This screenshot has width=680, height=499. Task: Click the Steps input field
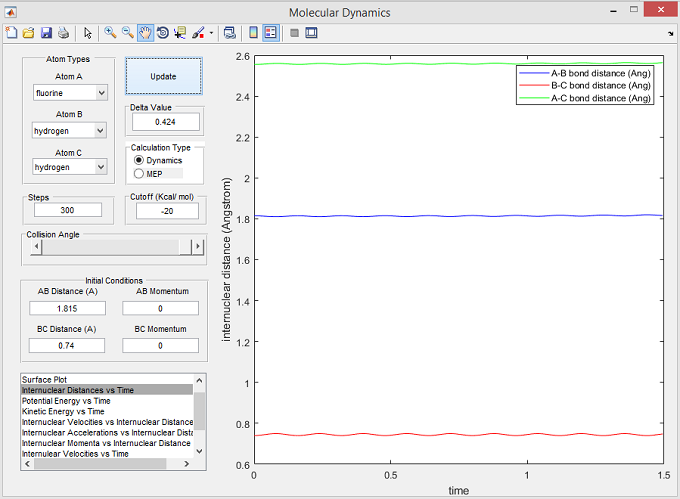[x=68, y=210]
